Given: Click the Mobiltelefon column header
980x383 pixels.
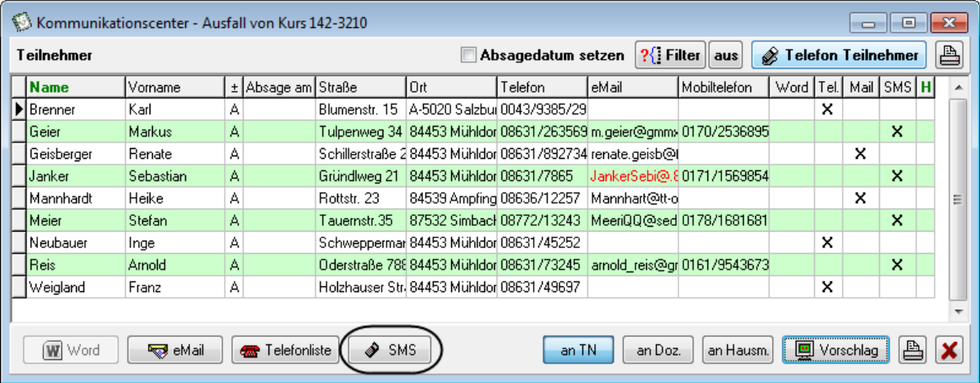Looking at the screenshot, I should (724, 88).
